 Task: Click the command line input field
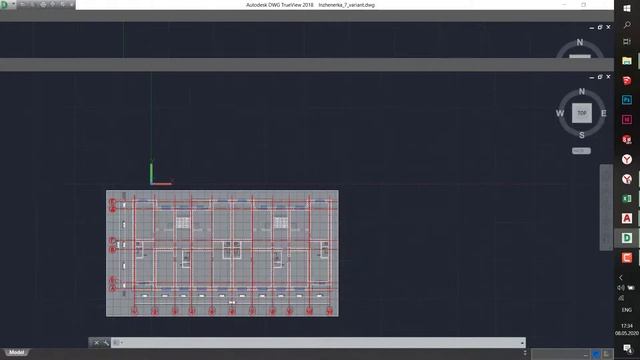(x=318, y=342)
